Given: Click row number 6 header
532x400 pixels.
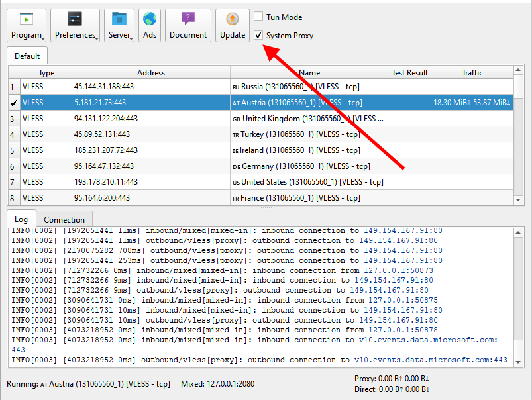Looking at the screenshot, I should pos(15,167).
